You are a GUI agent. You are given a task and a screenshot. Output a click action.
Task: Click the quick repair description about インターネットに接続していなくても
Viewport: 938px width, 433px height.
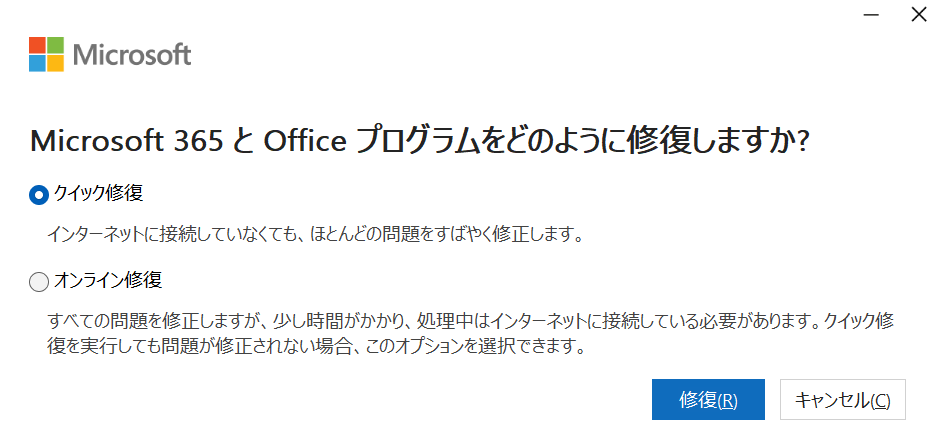(x=315, y=236)
